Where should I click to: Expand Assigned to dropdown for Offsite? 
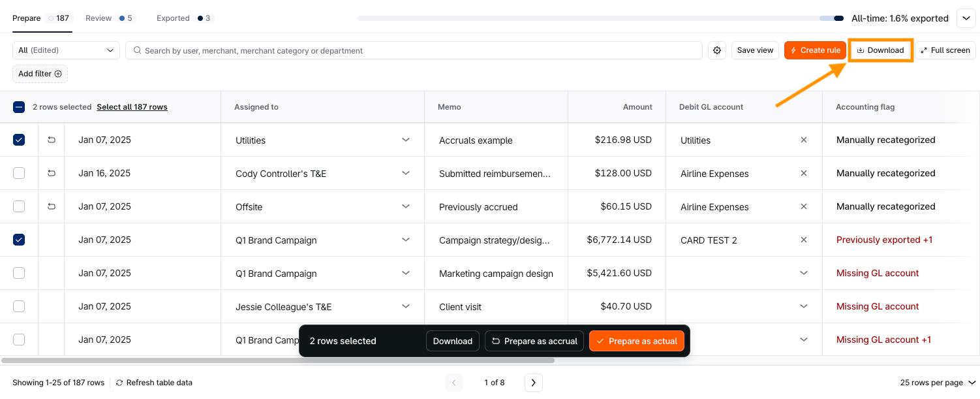[x=405, y=206]
